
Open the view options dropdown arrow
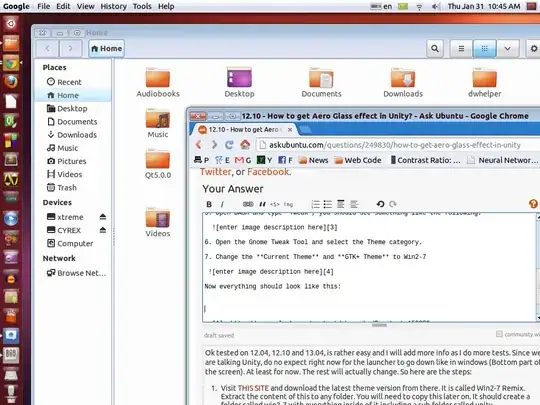click(x=507, y=49)
